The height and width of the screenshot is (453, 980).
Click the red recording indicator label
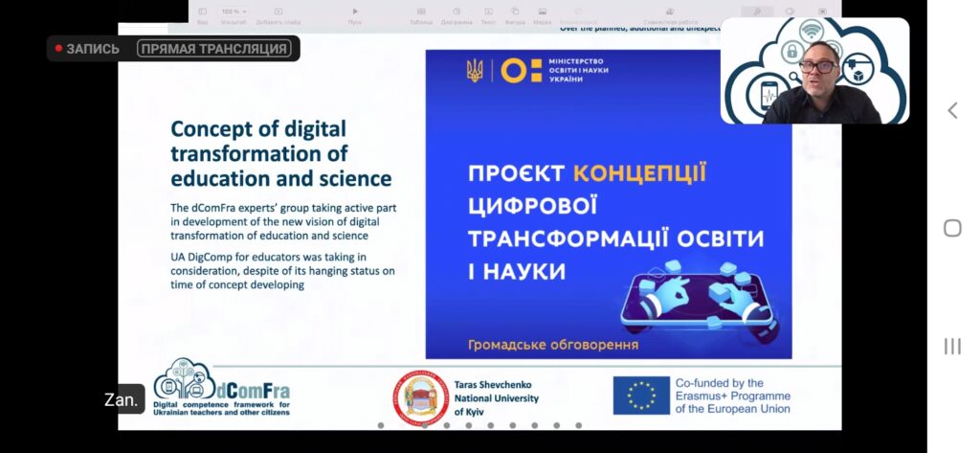click(87, 49)
